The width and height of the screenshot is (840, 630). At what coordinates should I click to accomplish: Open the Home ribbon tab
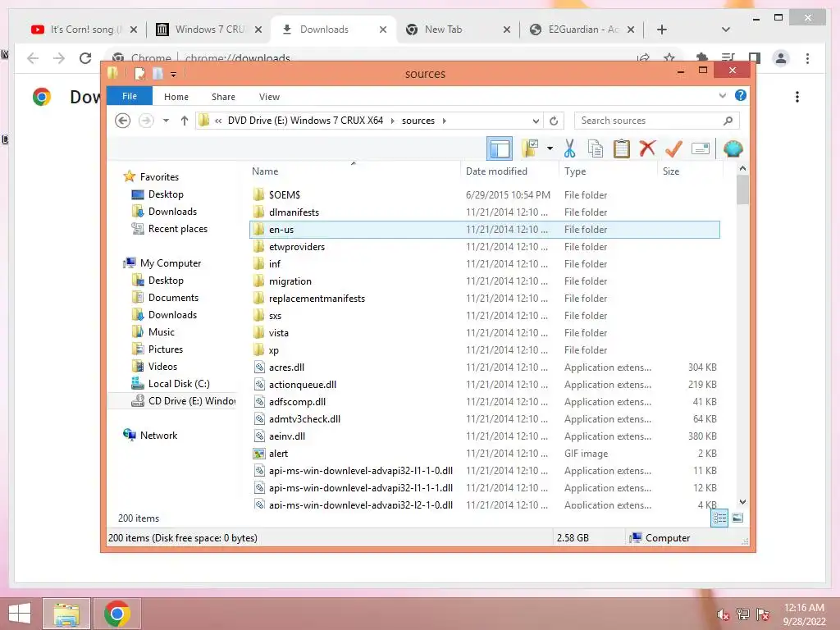click(176, 97)
